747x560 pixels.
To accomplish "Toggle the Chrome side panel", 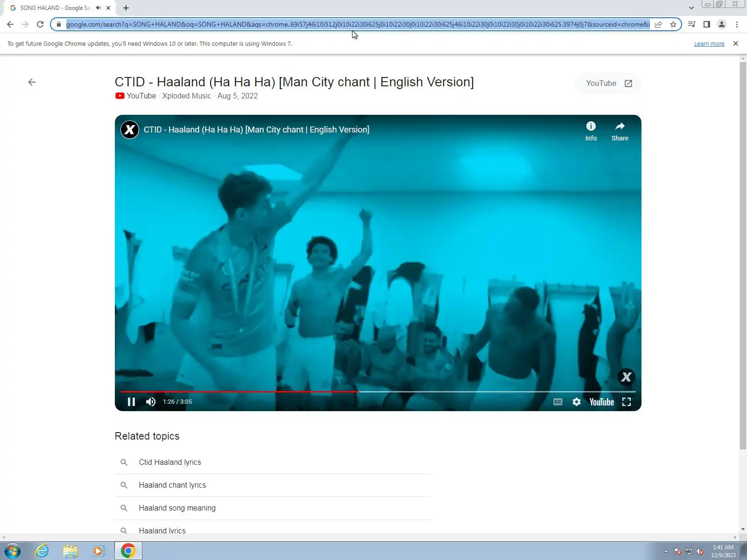I will pos(707,24).
